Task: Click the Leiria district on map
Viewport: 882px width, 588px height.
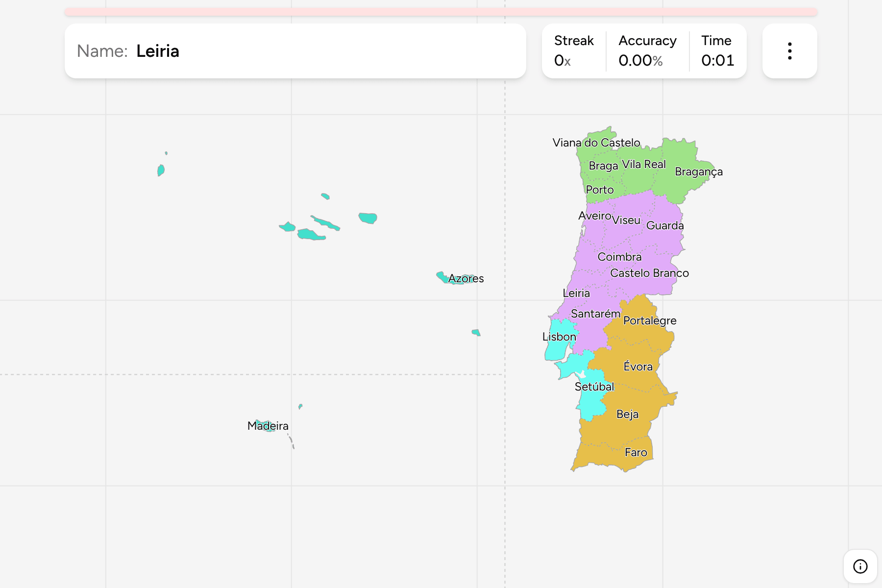Action: pos(576,293)
